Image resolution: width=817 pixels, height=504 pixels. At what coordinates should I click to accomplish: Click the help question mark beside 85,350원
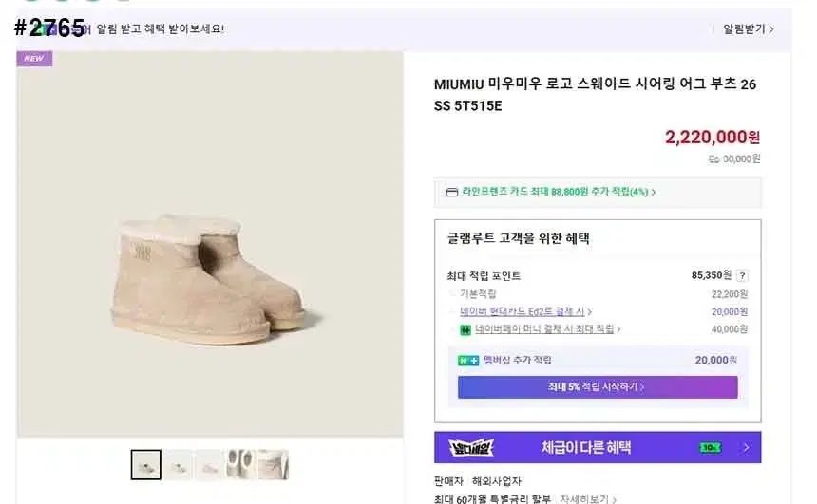coord(742,276)
